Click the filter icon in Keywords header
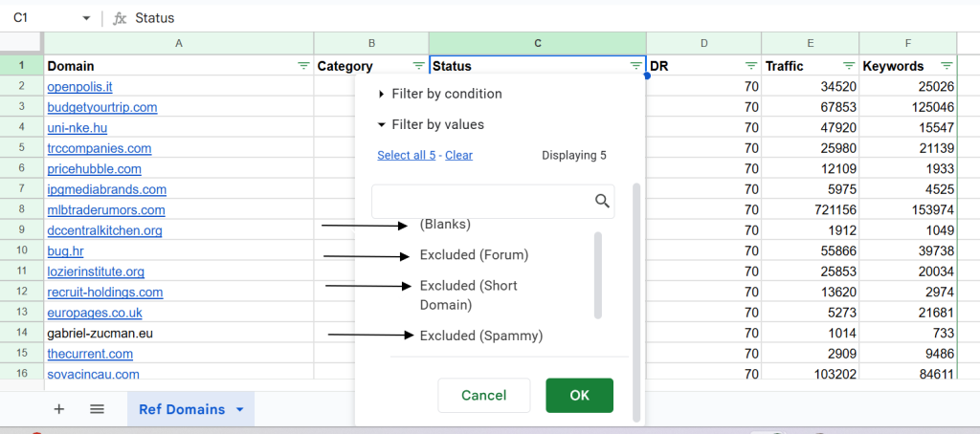The image size is (980, 434). [947, 66]
